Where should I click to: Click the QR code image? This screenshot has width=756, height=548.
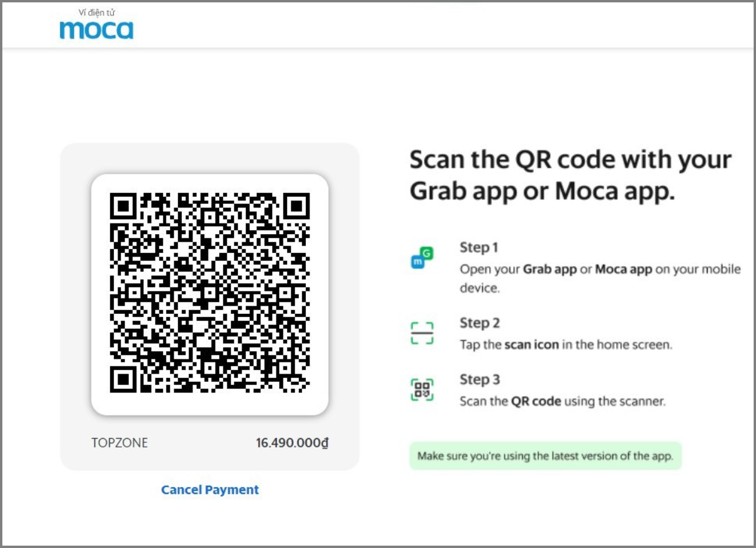click(x=210, y=293)
